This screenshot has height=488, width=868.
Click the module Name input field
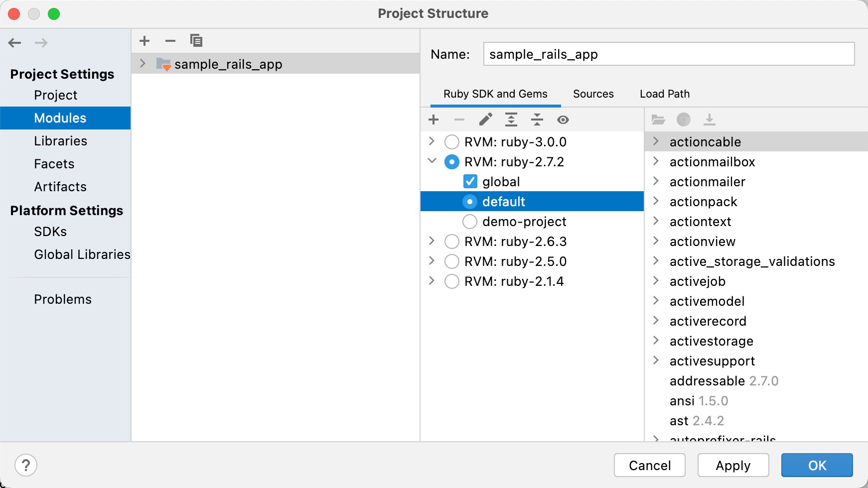click(669, 54)
